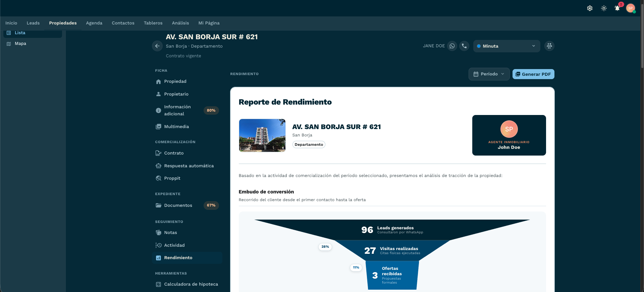Click the Rendimiento chart icon
The height and width of the screenshot is (292, 644).
click(158, 258)
